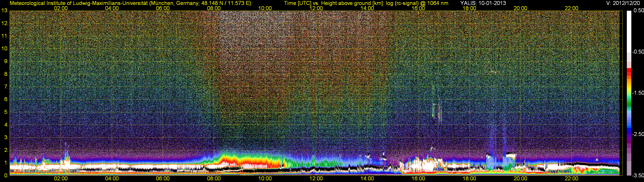Click the 7 km height axis label
Image resolution: width=644 pixels, height=182 pixels.
pos(6,87)
